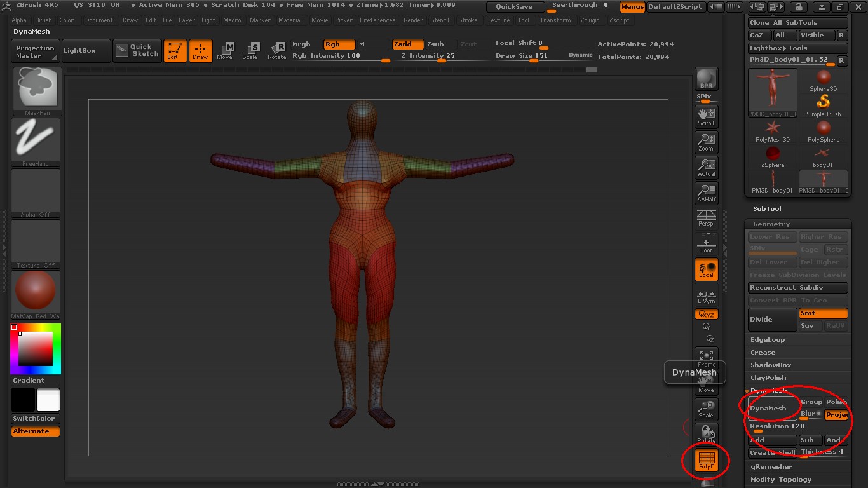868x488 pixels.
Task: Toggle Smt smoothing next to Divide
Action: [x=823, y=313]
